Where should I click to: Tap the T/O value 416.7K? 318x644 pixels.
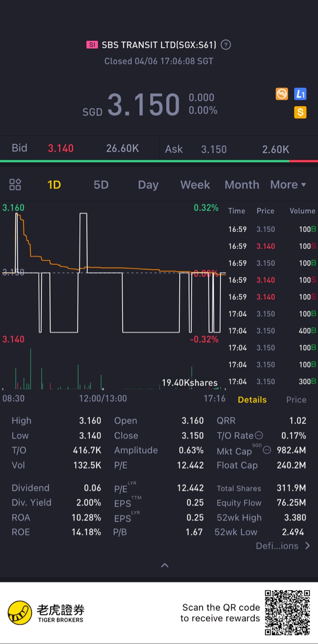[x=87, y=450]
